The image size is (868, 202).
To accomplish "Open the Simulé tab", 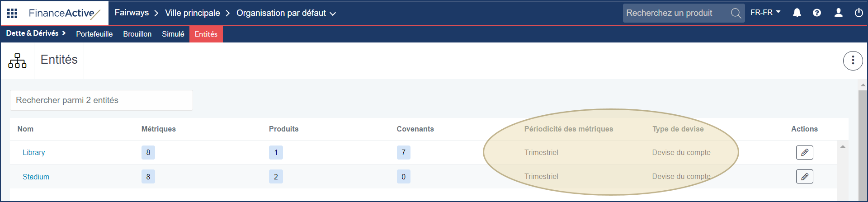I will (x=173, y=34).
